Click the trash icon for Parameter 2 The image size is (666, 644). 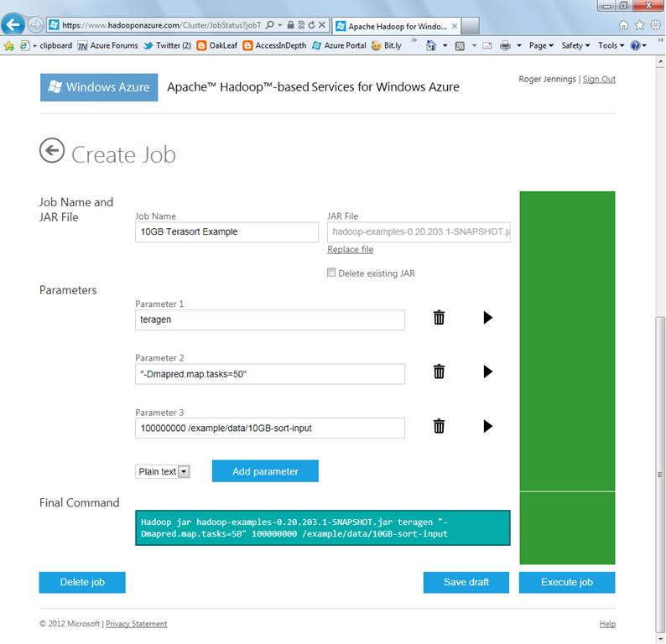pos(439,371)
